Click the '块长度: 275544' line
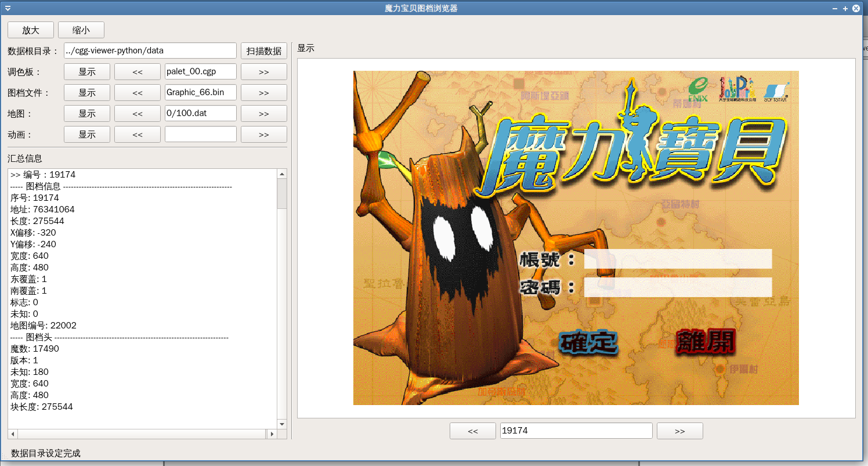This screenshot has width=868, height=466. (x=42, y=407)
